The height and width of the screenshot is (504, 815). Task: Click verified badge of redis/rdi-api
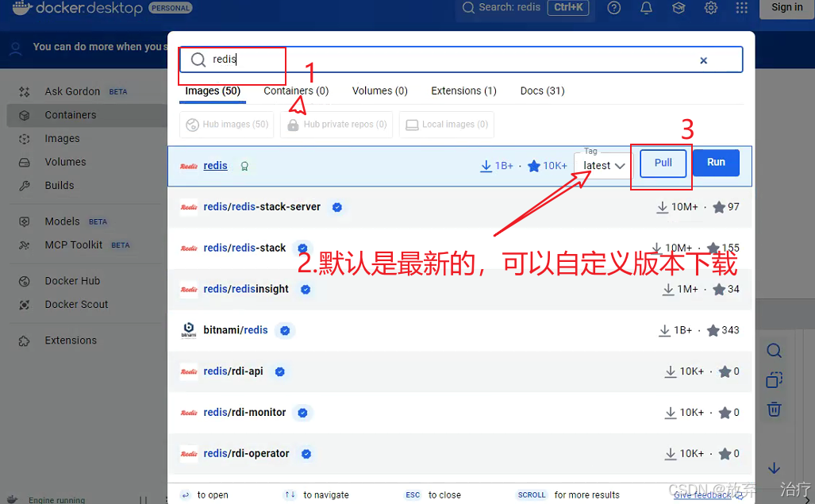point(279,371)
